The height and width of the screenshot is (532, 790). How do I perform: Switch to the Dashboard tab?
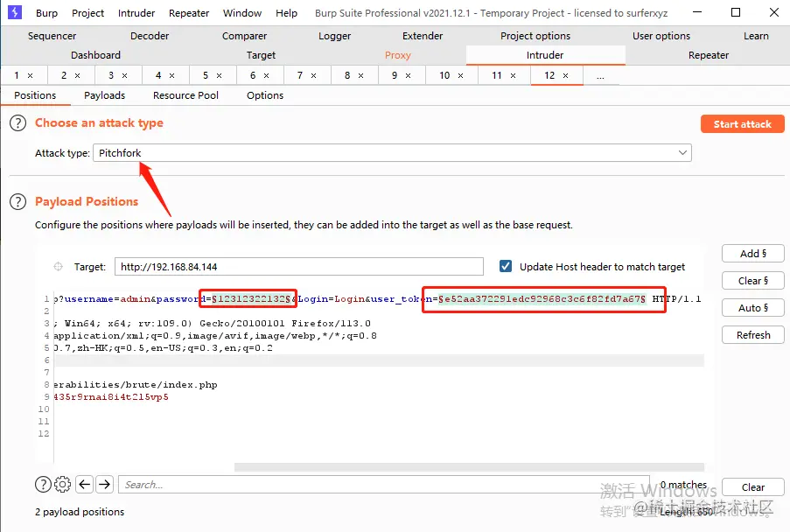pos(95,55)
